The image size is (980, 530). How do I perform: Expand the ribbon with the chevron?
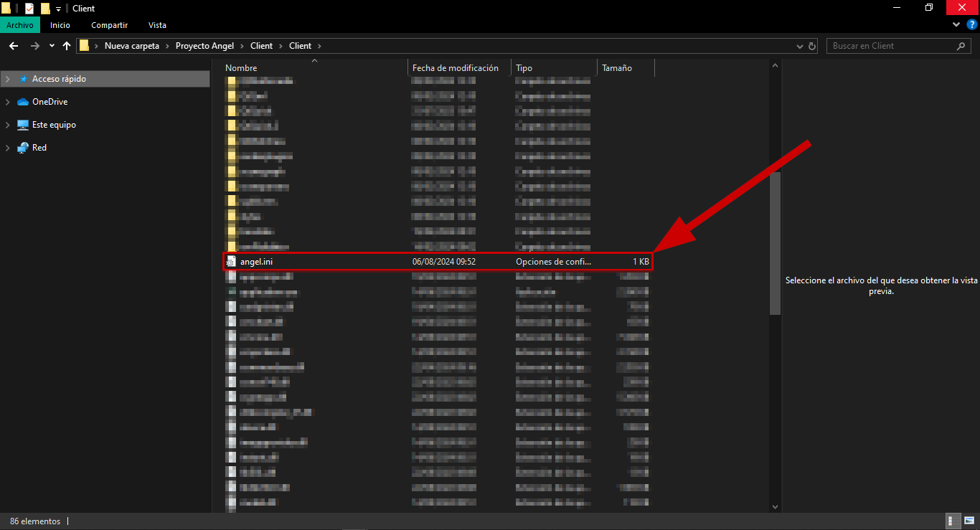click(x=956, y=25)
